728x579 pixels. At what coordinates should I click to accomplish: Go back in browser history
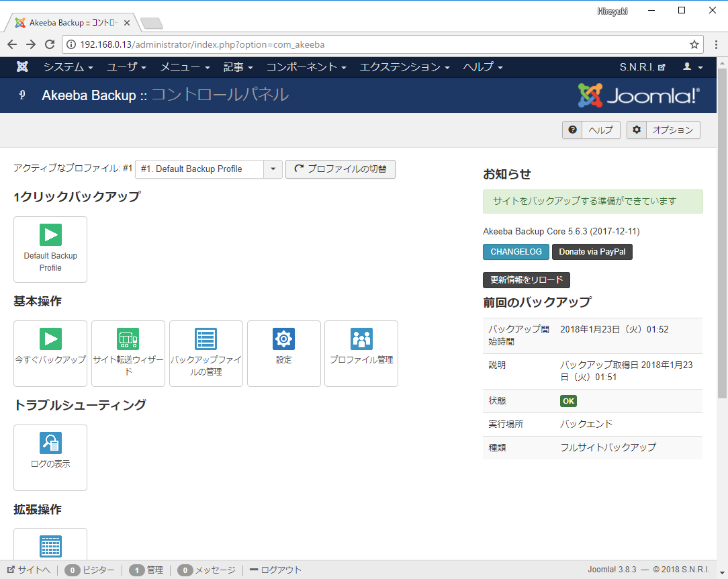(12, 44)
